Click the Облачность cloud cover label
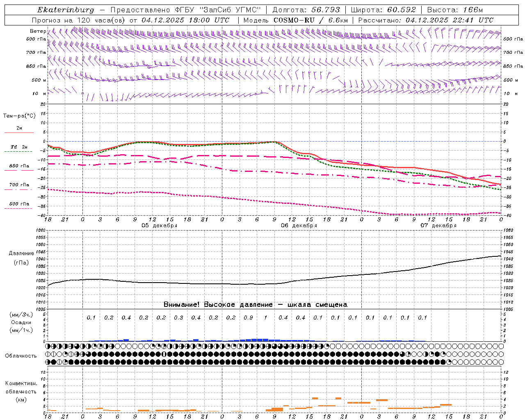Image resolution: width=525 pixels, height=420 pixels. 21,356
